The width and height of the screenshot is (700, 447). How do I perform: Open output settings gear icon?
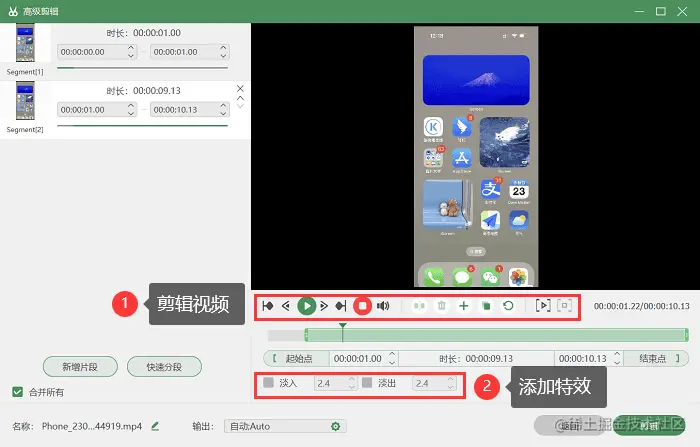pos(336,426)
